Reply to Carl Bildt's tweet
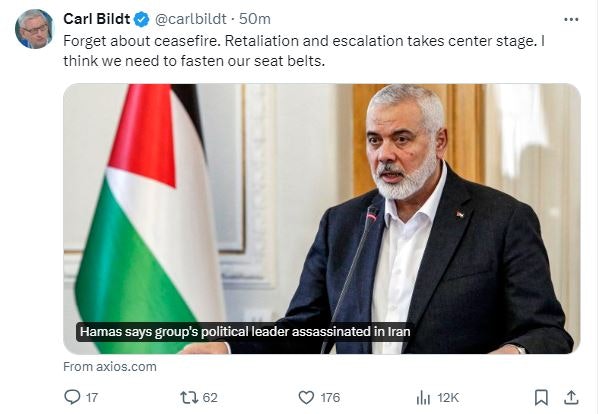Screen dimensions: 601x414 (72, 397)
